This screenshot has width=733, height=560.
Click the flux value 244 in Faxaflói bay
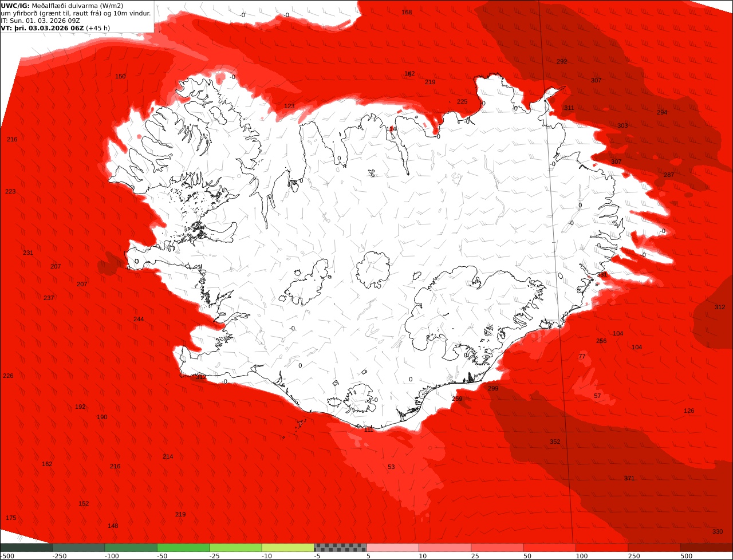tap(139, 319)
